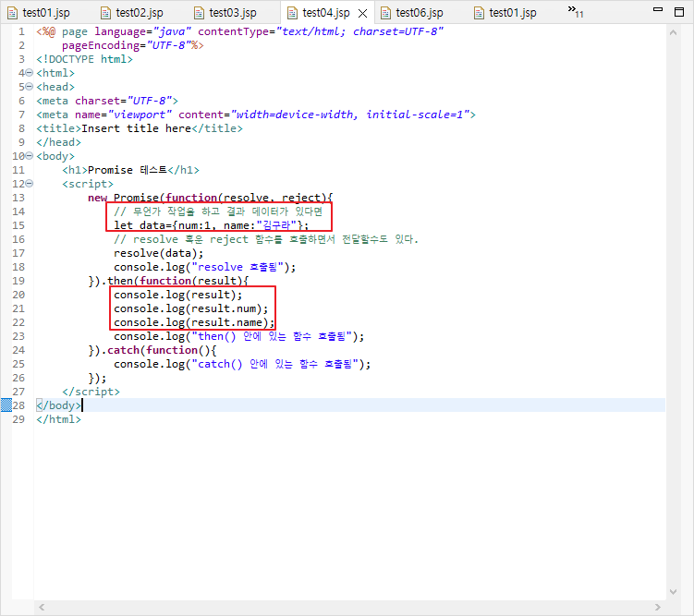Click 'console.log(result.num);' line

point(190,308)
